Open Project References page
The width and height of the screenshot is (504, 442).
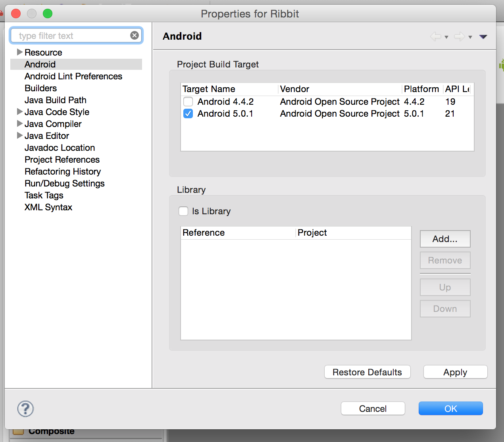point(62,160)
